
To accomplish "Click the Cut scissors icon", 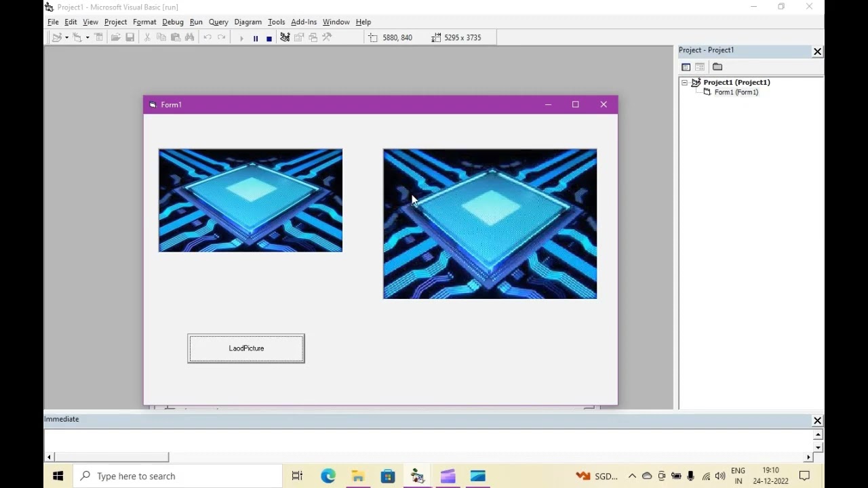I will tap(147, 38).
